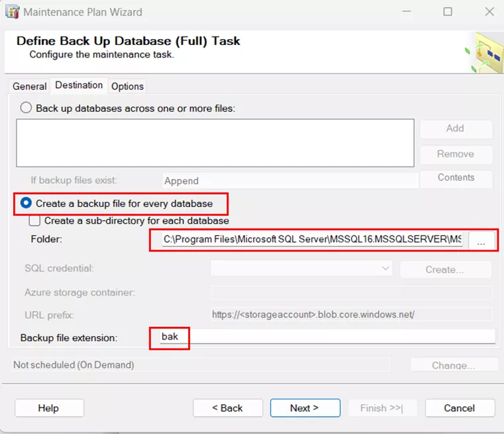Click the wizard header illustration graphic
The height and width of the screenshot is (434, 504).
[485, 53]
